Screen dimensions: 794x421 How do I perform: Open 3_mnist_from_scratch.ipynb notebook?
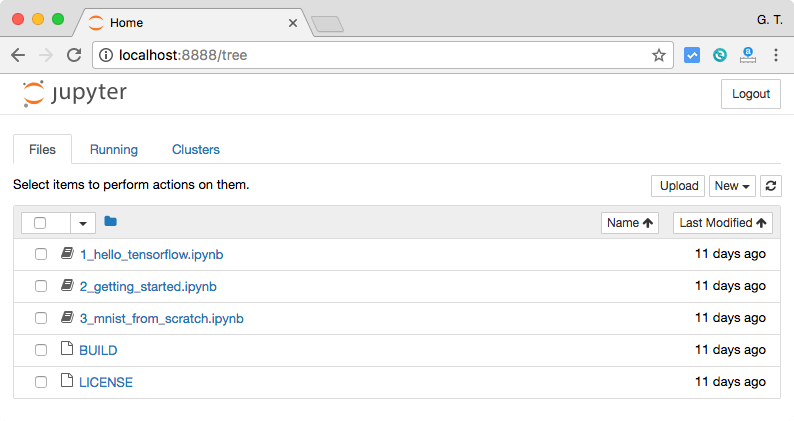point(162,318)
